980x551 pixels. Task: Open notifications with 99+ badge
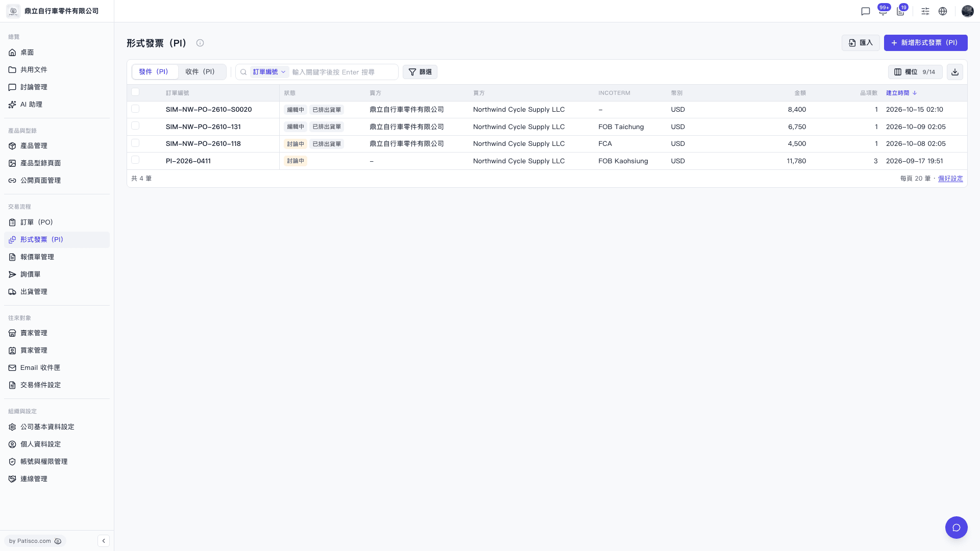883,11
